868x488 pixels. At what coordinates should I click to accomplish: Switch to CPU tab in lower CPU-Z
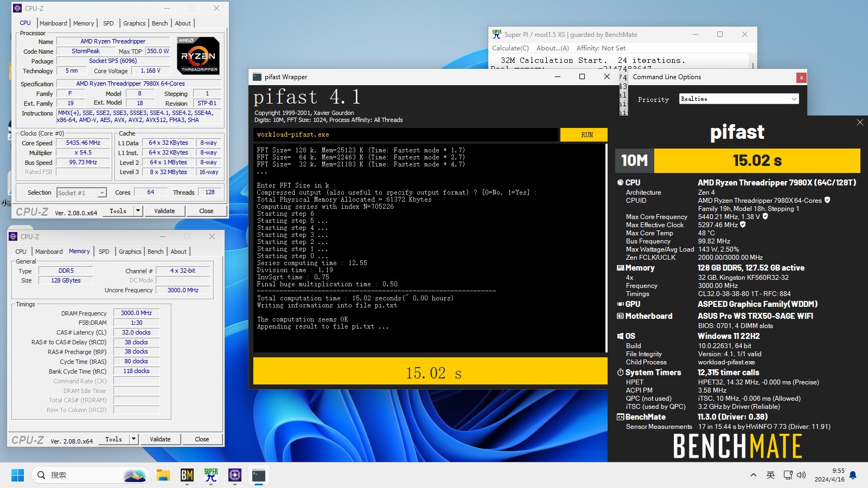coord(21,252)
